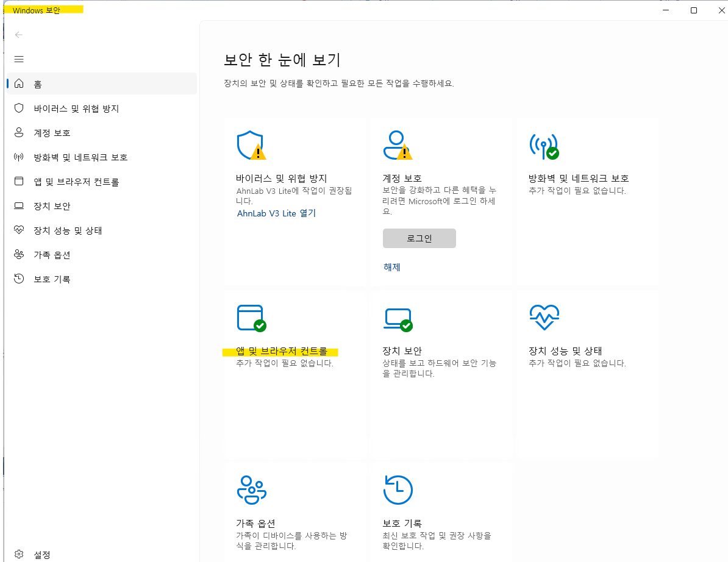The width and height of the screenshot is (728, 562).
Task: Open 바이러스 및 위협 방지 in the sidebar
Action: point(76,108)
